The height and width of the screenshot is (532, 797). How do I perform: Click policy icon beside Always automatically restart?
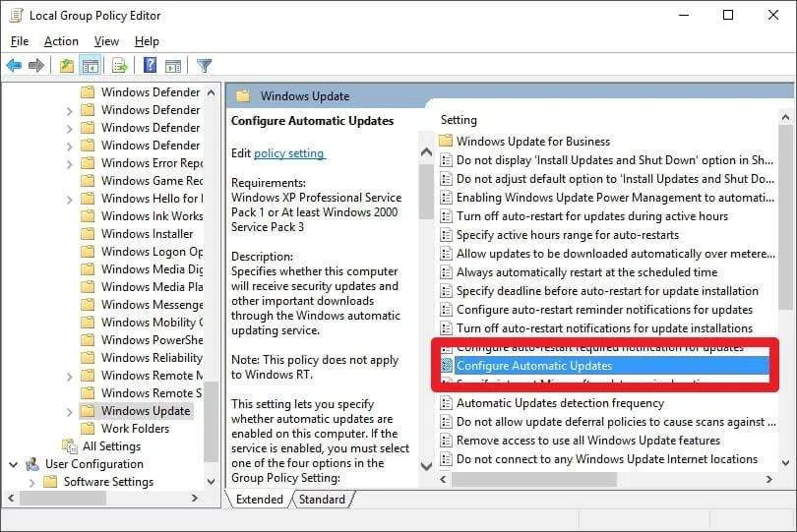tap(446, 272)
